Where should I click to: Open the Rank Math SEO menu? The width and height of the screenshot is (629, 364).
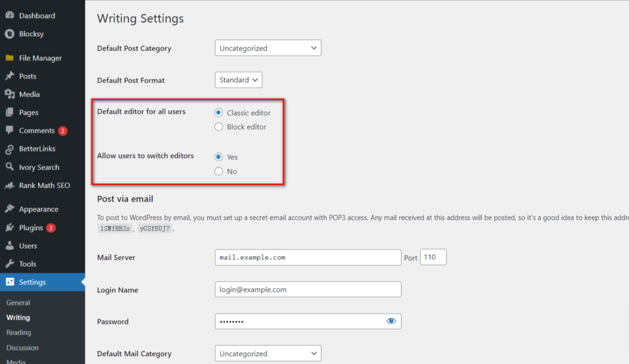pos(44,185)
